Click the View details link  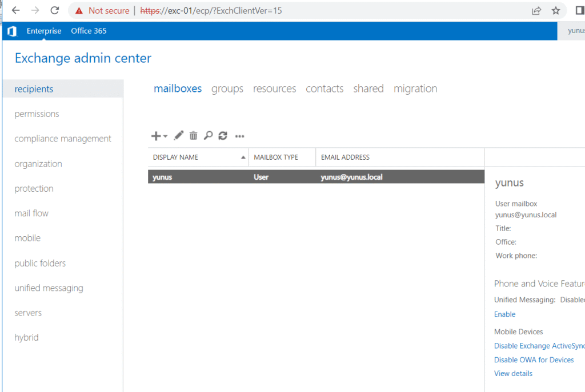point(513,374)
